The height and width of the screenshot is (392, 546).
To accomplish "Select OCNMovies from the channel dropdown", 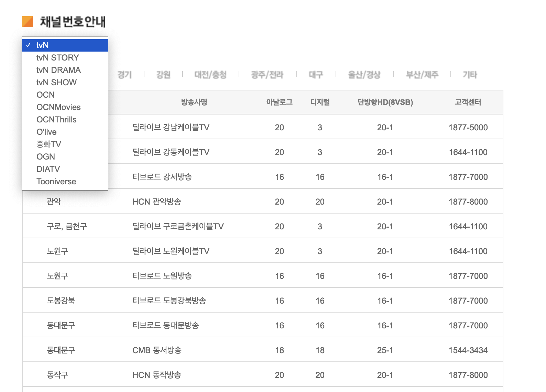I will coord(65,107).
